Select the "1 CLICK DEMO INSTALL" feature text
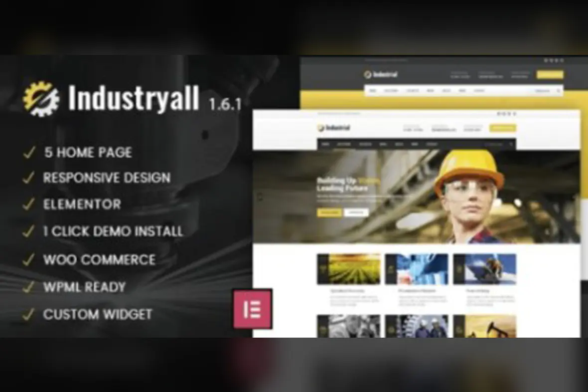 click(113, 231)
